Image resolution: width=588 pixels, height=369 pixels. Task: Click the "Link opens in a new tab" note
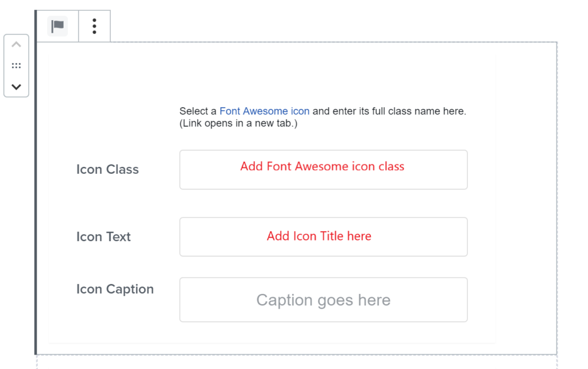pos(238,123)
